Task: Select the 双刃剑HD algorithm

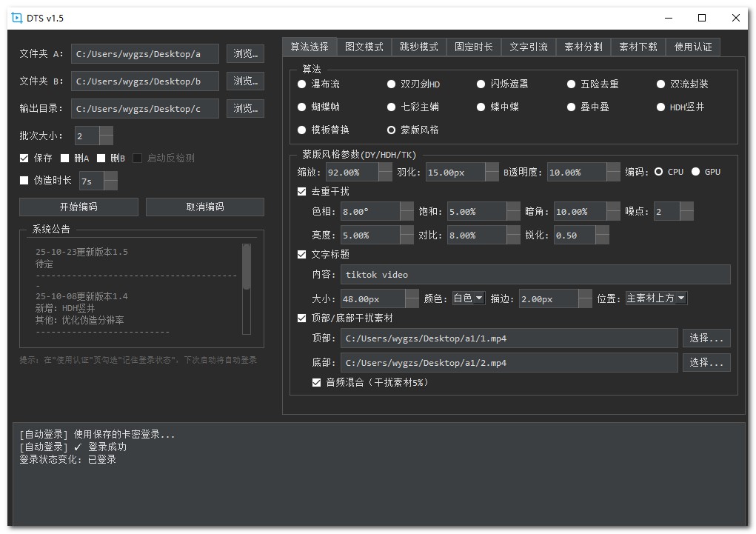Action: [392, 84]
